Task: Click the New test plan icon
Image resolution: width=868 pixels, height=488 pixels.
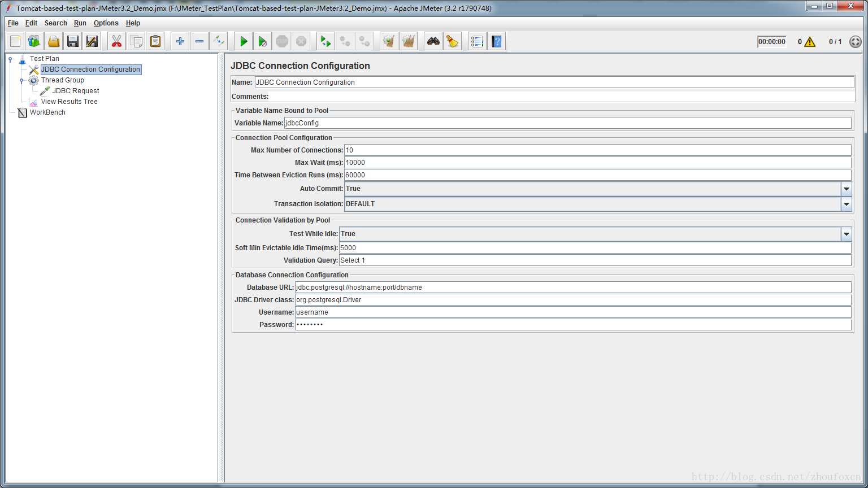Action: click(x=15, y=41)
